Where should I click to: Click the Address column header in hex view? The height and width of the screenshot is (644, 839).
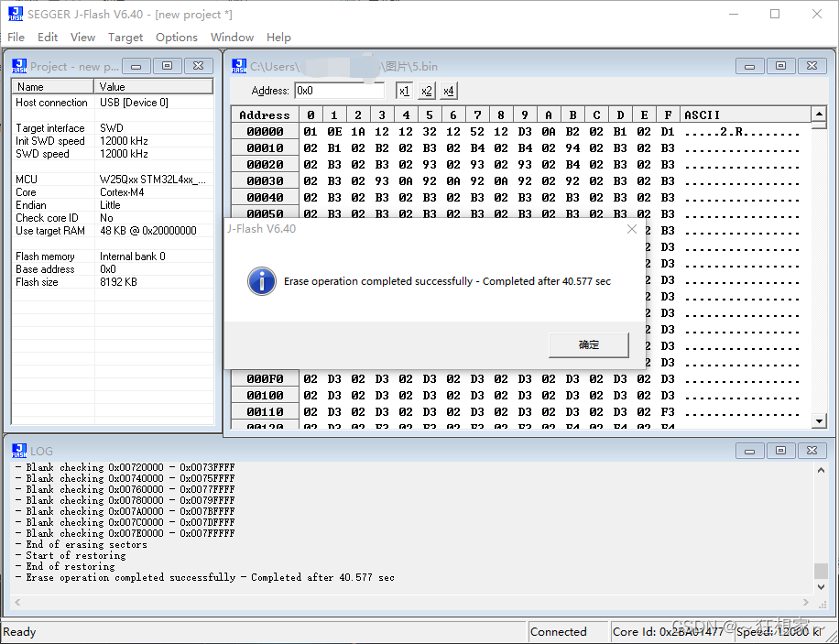point(265,115)
